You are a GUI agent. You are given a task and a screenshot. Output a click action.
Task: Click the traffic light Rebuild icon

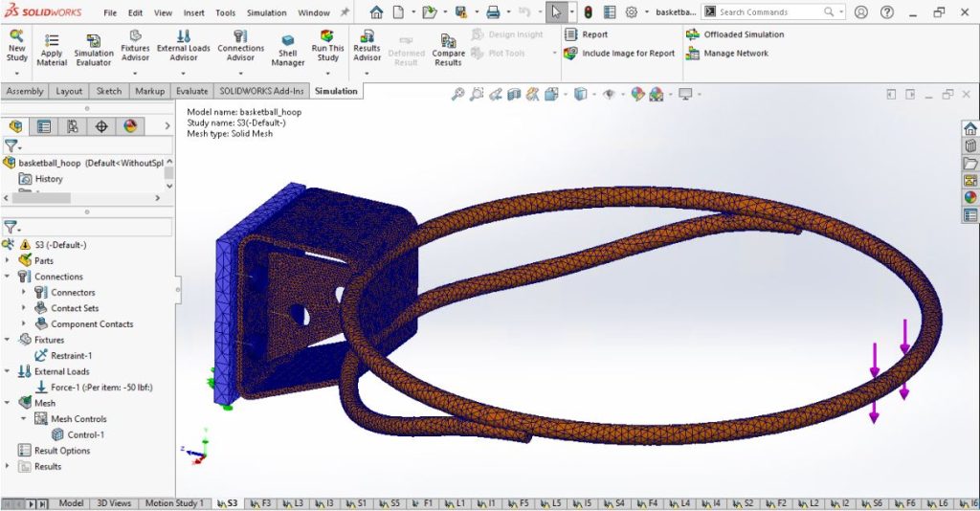coord(587,12)
